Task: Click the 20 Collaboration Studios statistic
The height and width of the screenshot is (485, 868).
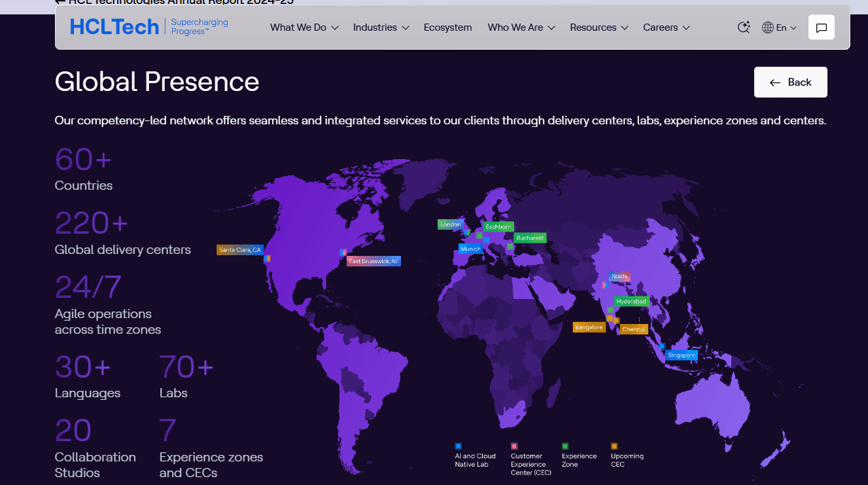Action: (x=95, y=448)
